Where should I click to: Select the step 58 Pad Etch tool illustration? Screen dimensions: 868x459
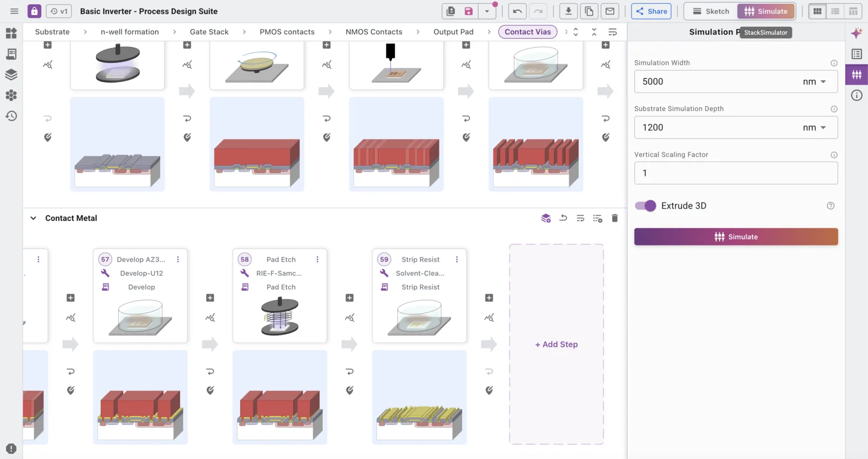coord(280,316)
